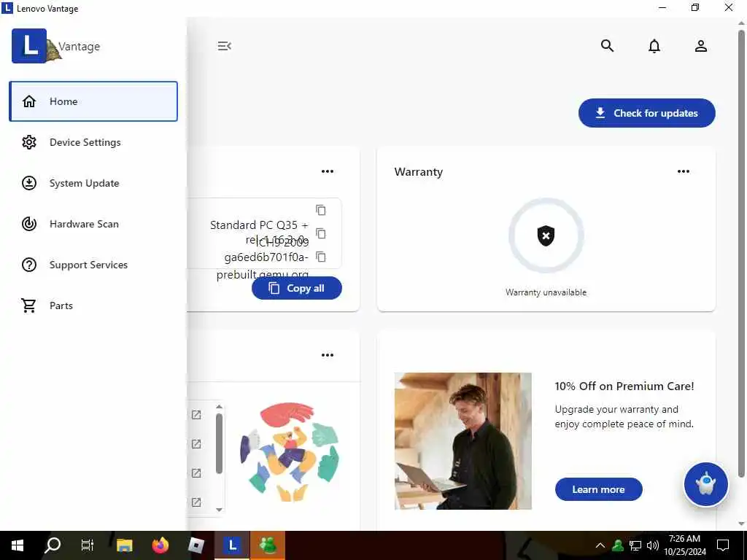Open volume tray icon
747x560 pixels.
[x=653, y=545]
